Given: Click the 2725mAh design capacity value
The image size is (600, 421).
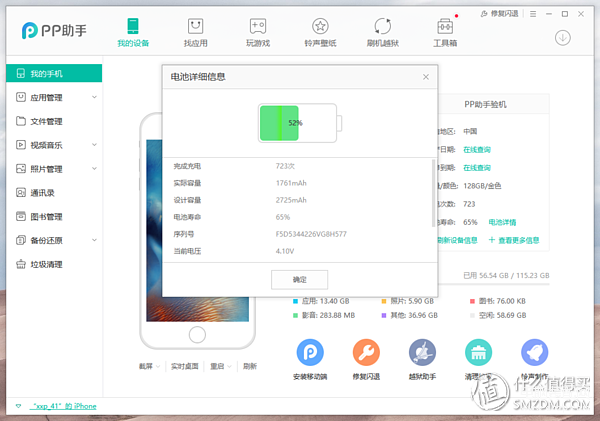Looking at the screenshot, I should (291, 200).
